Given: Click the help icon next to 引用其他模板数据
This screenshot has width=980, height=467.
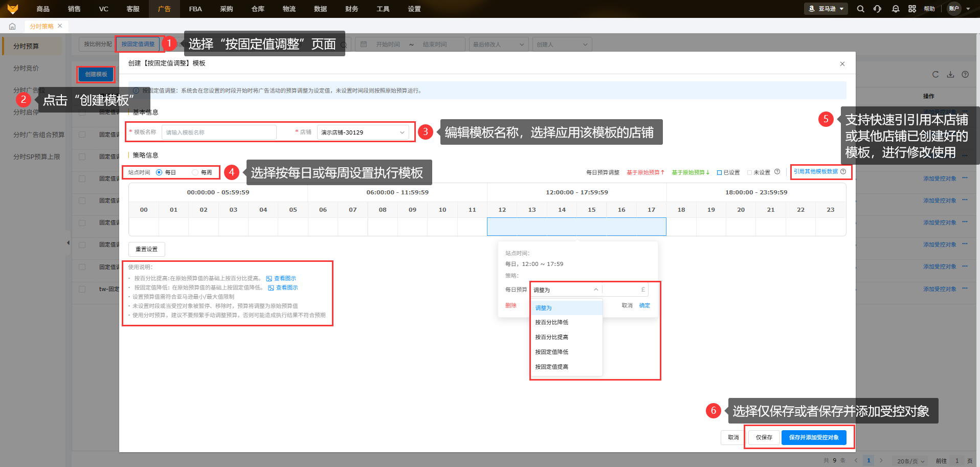Looking at the screenshot, I should tap(843, 172).
